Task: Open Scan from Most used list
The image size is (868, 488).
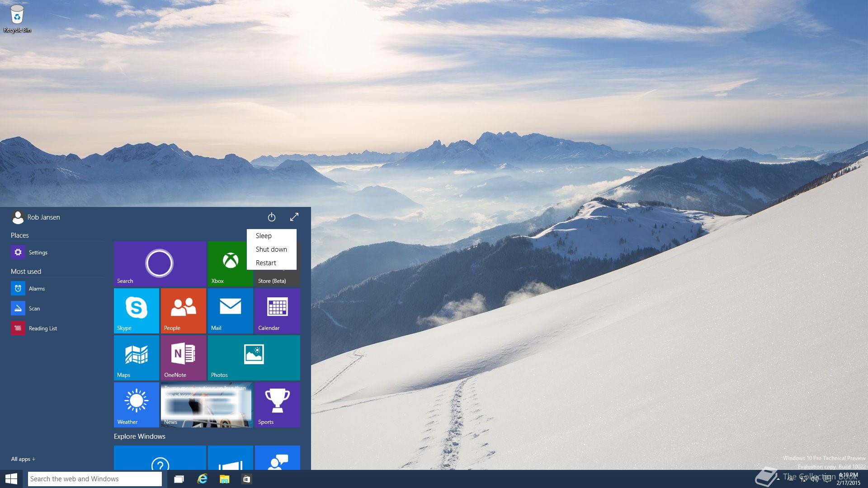Action: (57, 308)
